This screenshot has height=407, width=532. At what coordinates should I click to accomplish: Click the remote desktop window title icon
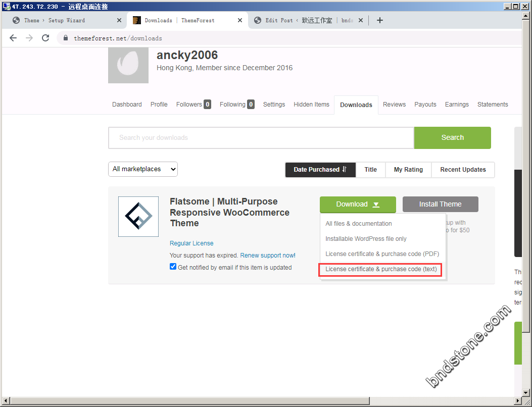[7, 7]
